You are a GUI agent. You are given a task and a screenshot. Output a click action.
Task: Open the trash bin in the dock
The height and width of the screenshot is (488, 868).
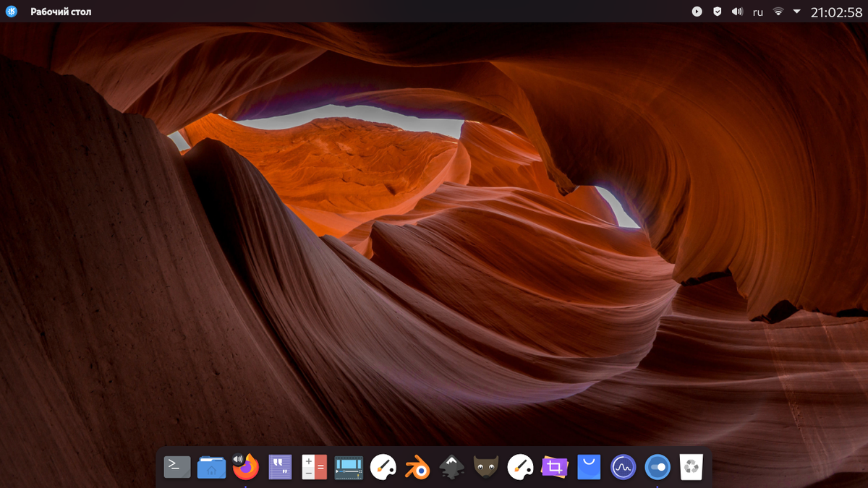click(x=692, y=467)
